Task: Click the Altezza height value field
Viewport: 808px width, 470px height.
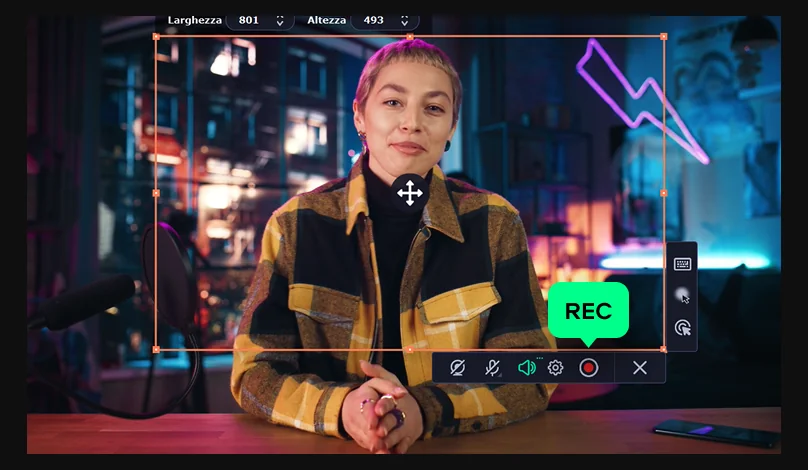Action: click(373, 20)
